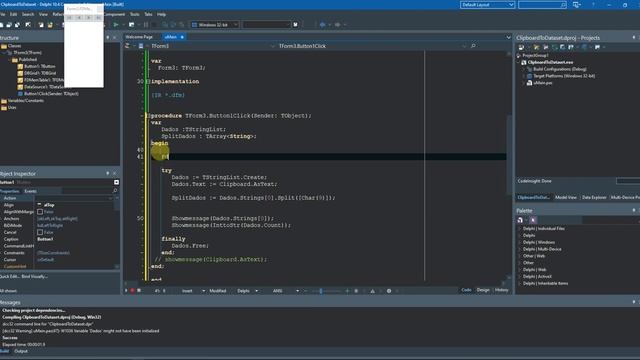This screenshot has width=640, height=360.
Task: Click the run without debugging icon beside Run
Action: pyautogui.click(x=131, y=24)
